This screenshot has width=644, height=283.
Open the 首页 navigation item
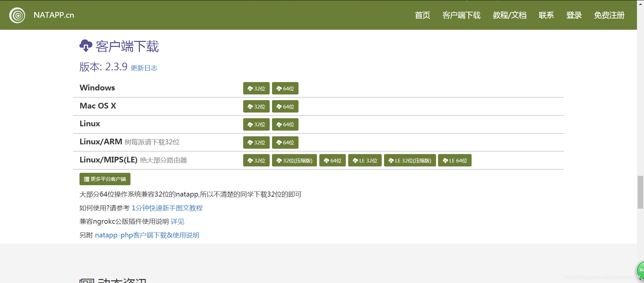pos(422,15)
